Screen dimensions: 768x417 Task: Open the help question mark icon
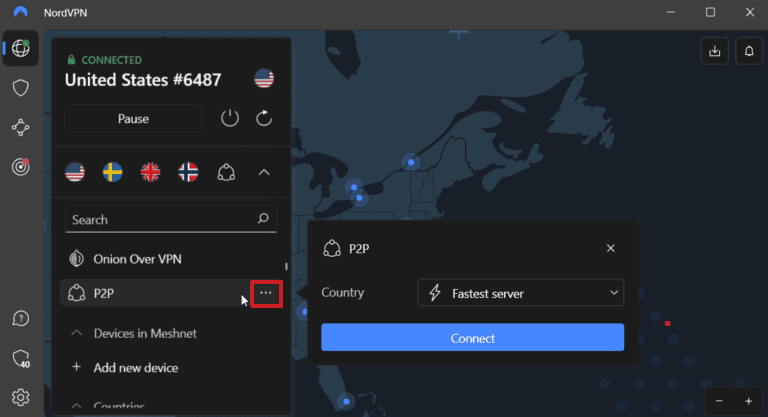tap(20, 318)
